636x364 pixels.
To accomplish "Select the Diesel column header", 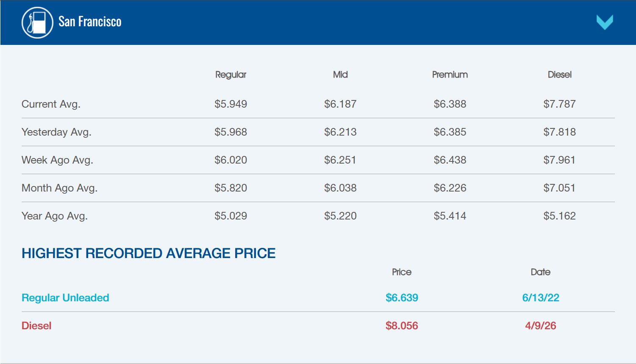I will coord(560,75).
